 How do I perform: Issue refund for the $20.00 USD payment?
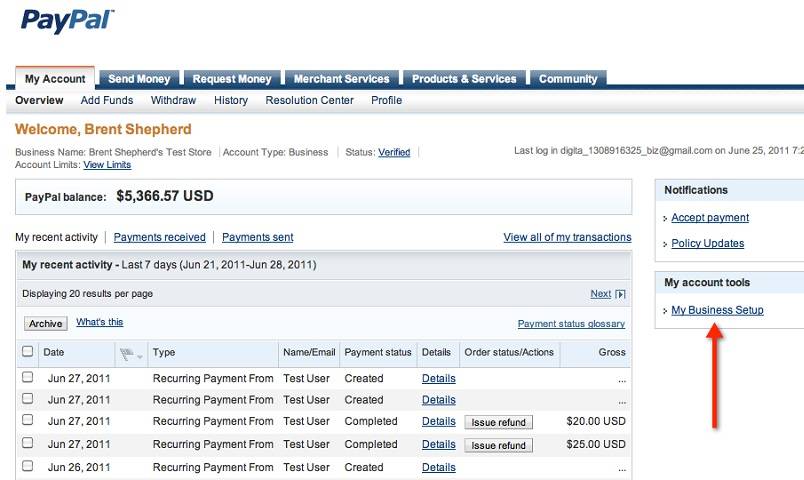click(x=498, y=422)
